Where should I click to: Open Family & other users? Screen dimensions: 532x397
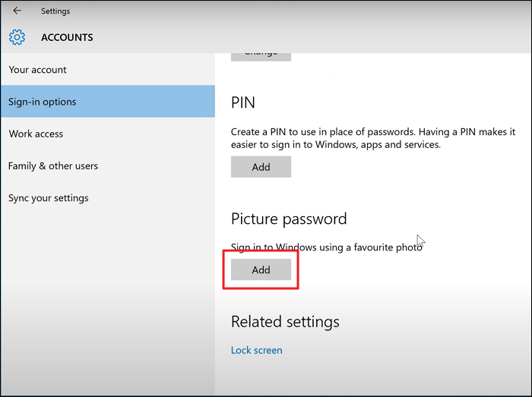click(x=53, y=165)
